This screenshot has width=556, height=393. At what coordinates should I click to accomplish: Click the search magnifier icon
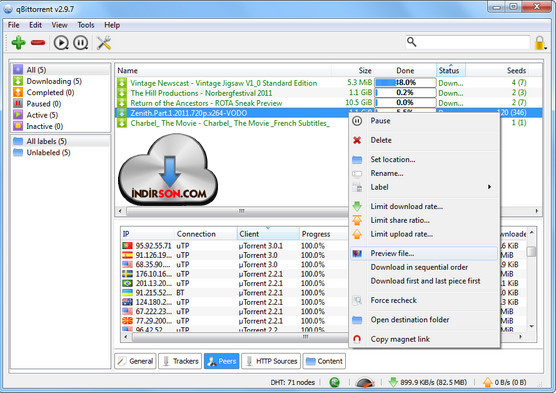point(411,42)
